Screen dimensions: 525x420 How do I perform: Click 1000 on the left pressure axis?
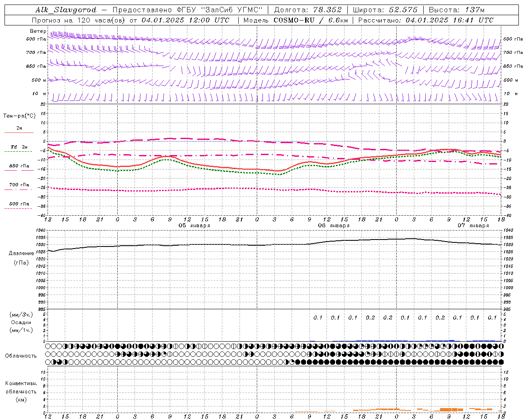point(41,288)
